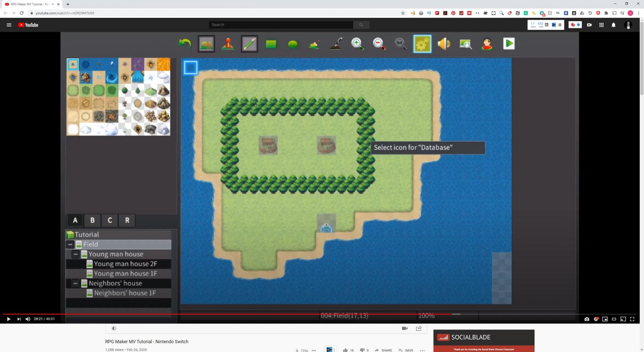
Task: Switch to tileset tab A
Action: click(x=75, y=220)
